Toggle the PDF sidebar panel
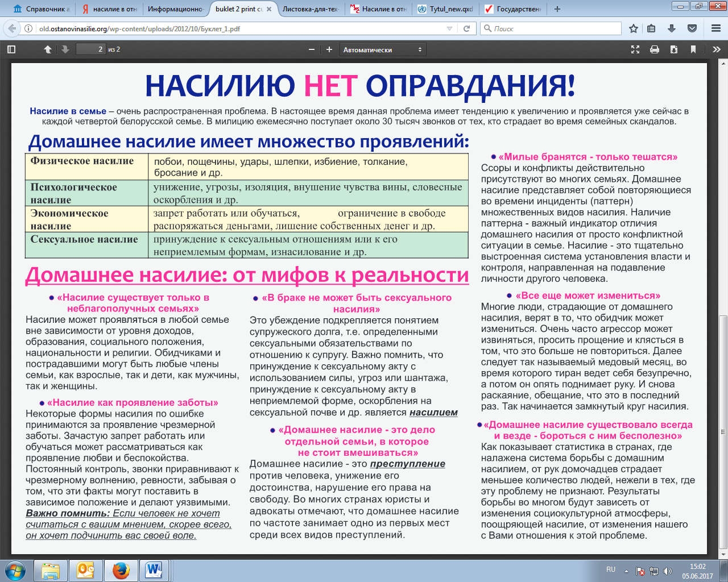The image size is (728, 582). point(11,49)
